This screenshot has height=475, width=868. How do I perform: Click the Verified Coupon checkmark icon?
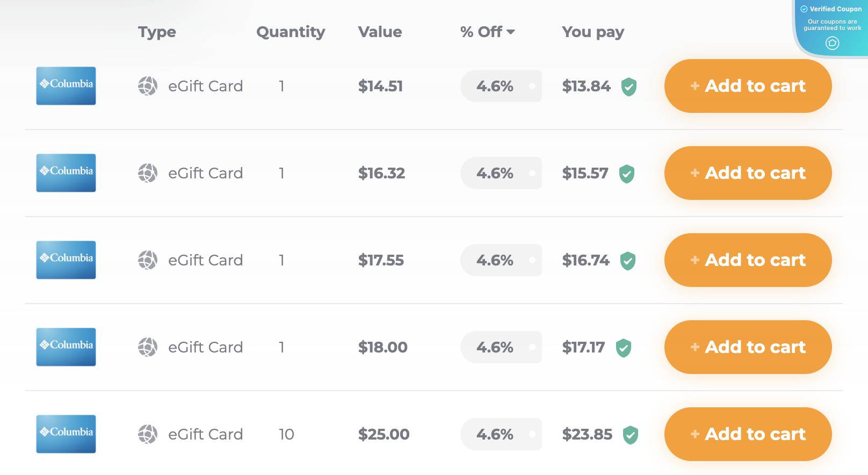[803, 9]
